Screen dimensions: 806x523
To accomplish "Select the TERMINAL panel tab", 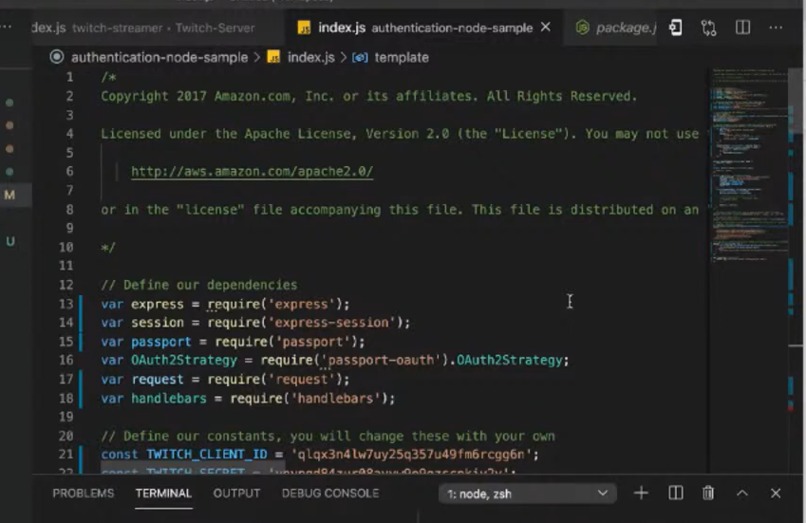I will [163, 493].
